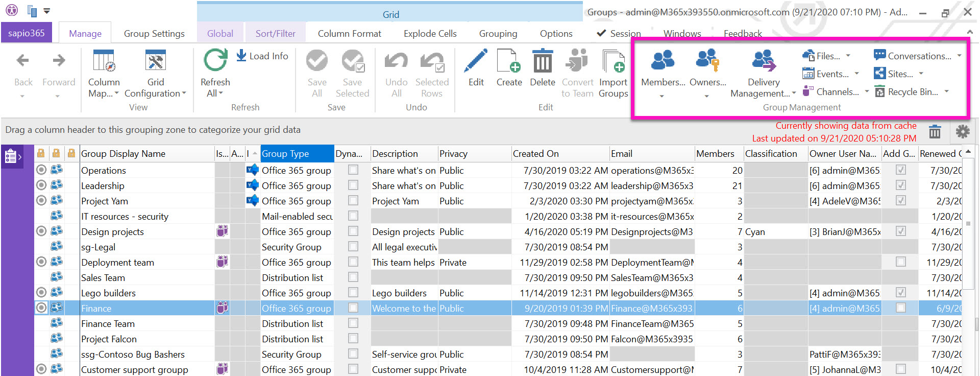Click the Channels icon
Image resolution: width=980 pixels, height=376 pixels.
coord(808,91)
